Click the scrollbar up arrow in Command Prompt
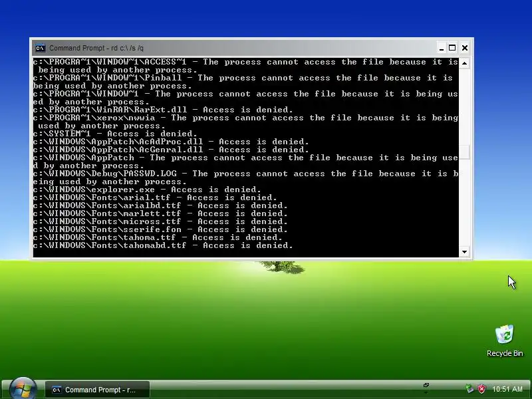Viewport: 532px width, 399px height. [464, 63]
